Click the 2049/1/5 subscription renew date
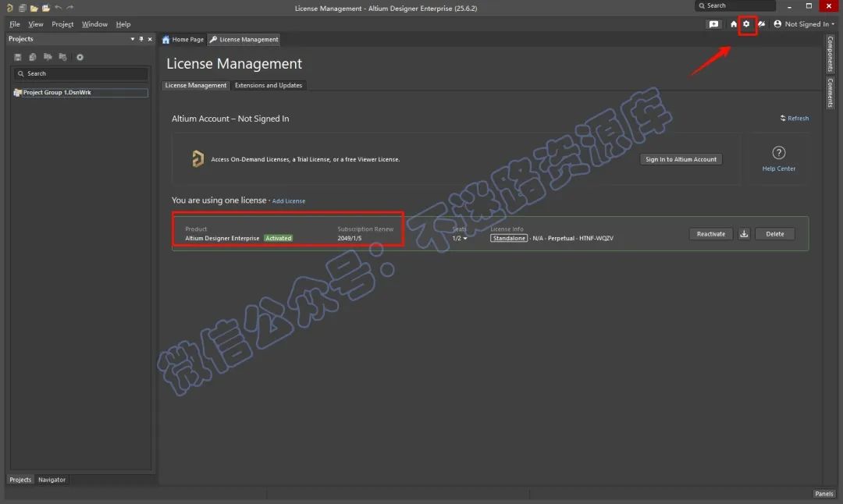 point(350,238)
